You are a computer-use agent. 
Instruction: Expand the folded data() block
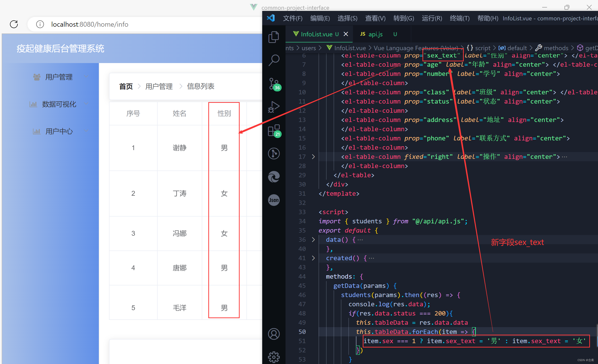coord(313,240)
